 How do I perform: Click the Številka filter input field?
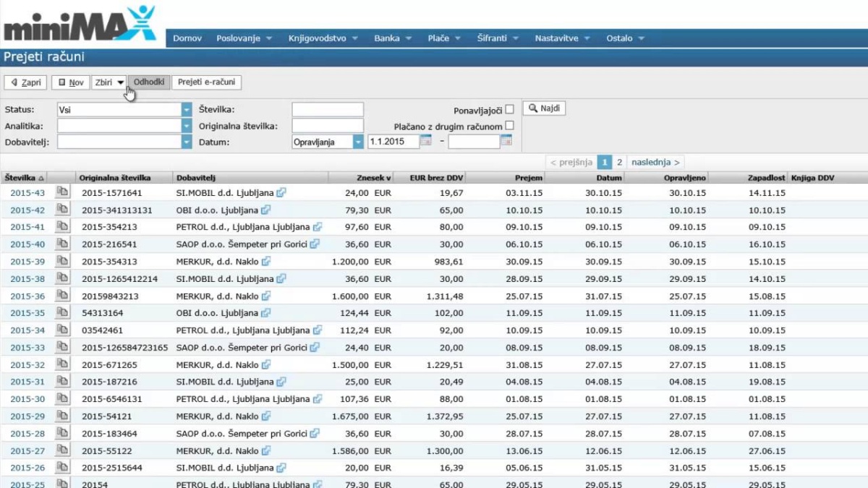point(328,109)
